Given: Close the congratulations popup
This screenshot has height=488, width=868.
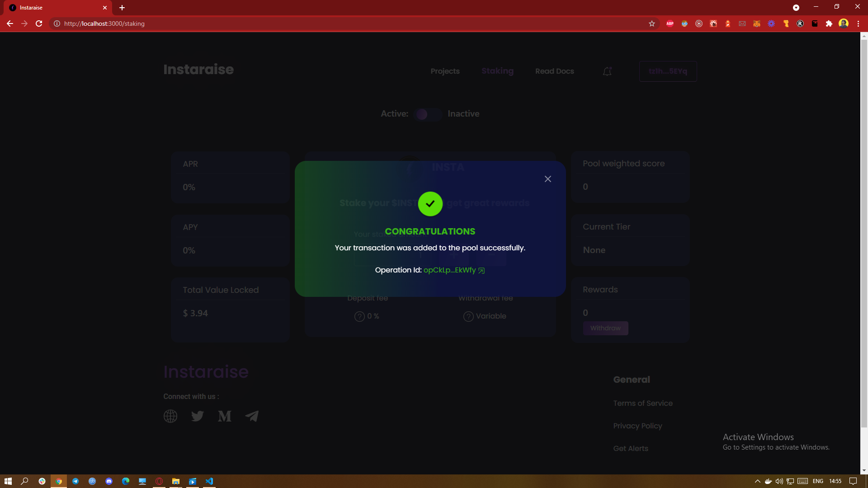Looking at the screenshot, I should tap(547, 179).
